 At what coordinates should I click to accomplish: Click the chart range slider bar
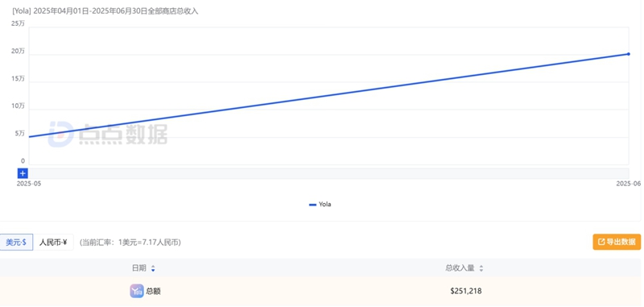coord(328,173)
